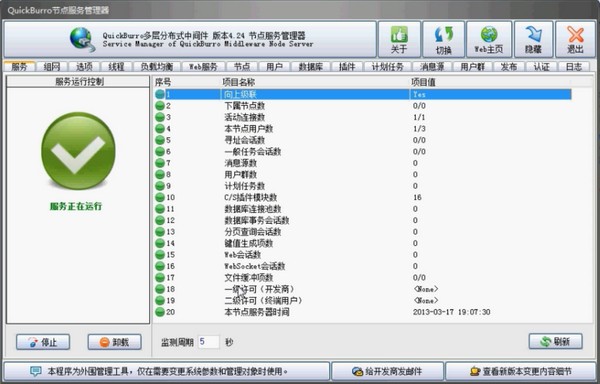The width and height of the screenshot is (600, 384).
Task: Select the Web服务 tab
Action: click(x=204, y=67)
